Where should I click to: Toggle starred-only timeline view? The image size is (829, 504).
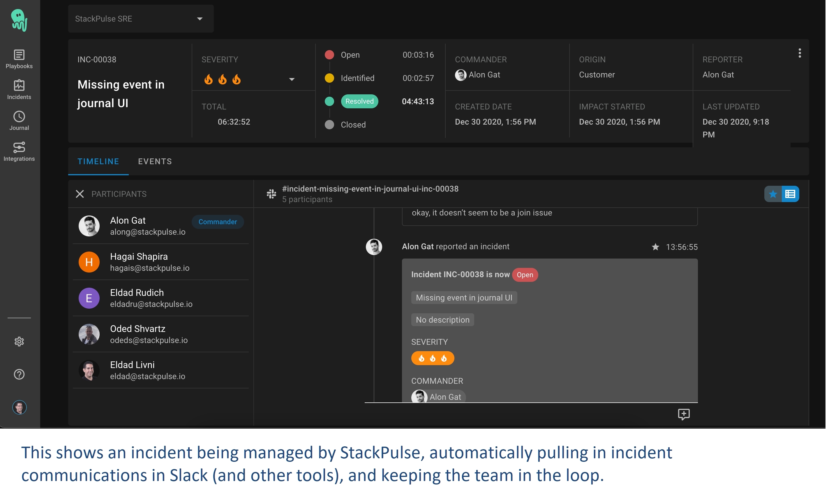[x=773, y=194]
